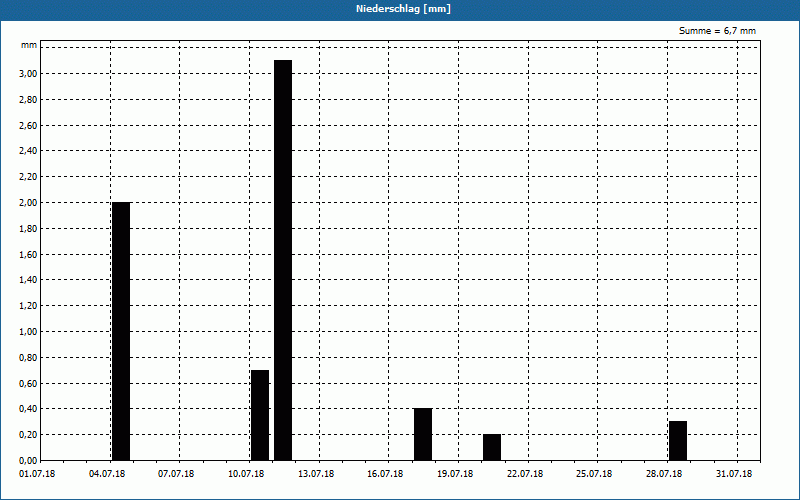The image size is (800, 500).
Task: Click the 0,60 y-axis value
Action: point(29,383)
